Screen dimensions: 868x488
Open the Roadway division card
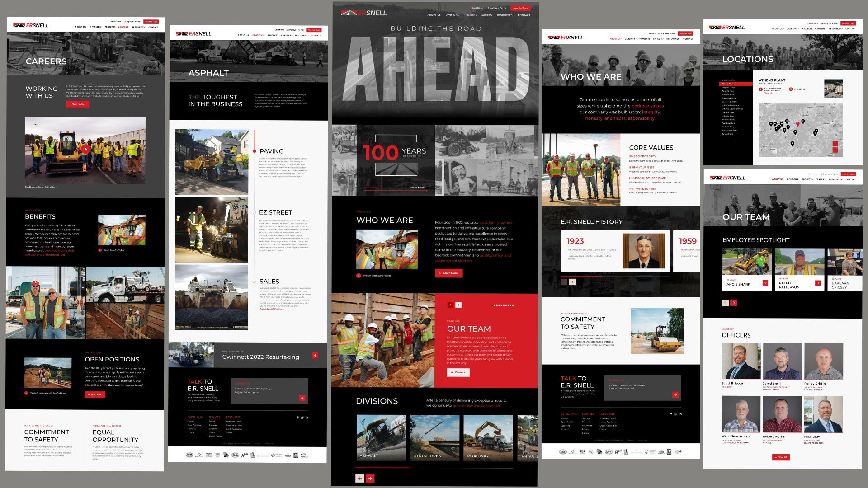[488, 438]
